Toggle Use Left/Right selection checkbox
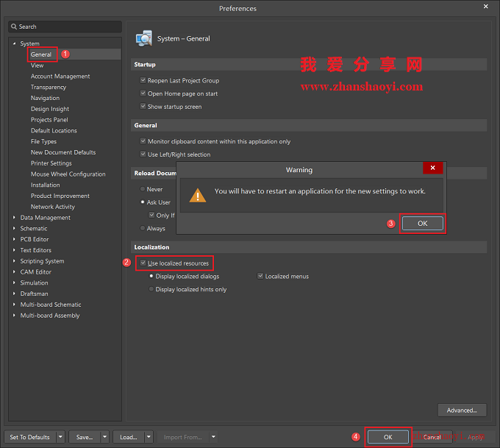 (143, 154)
